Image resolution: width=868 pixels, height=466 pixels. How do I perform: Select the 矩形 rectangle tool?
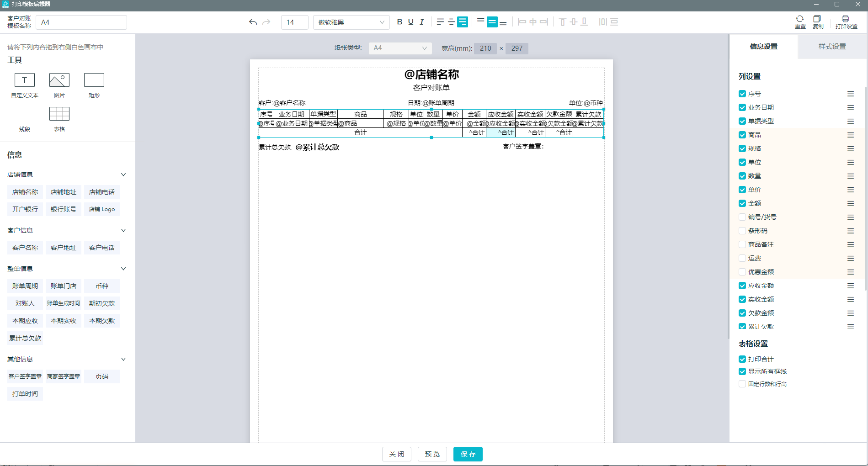tap(94, 85)
